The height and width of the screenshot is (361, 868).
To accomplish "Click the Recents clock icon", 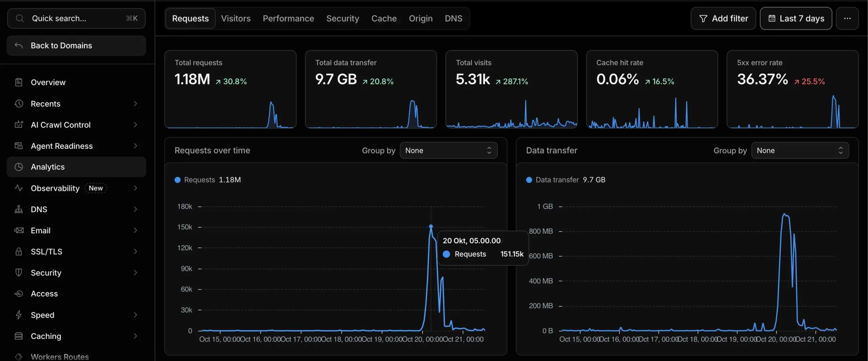I will pyautogui.click(x=19, y=103).
